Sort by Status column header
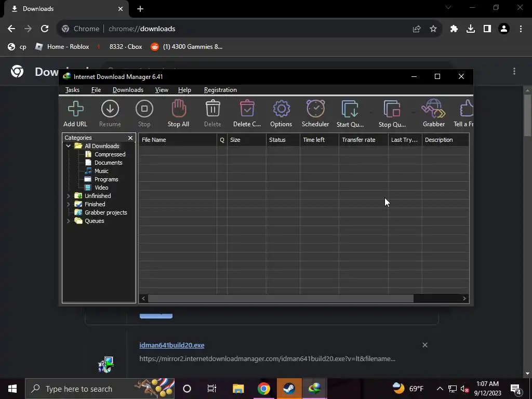 [283, 140]
